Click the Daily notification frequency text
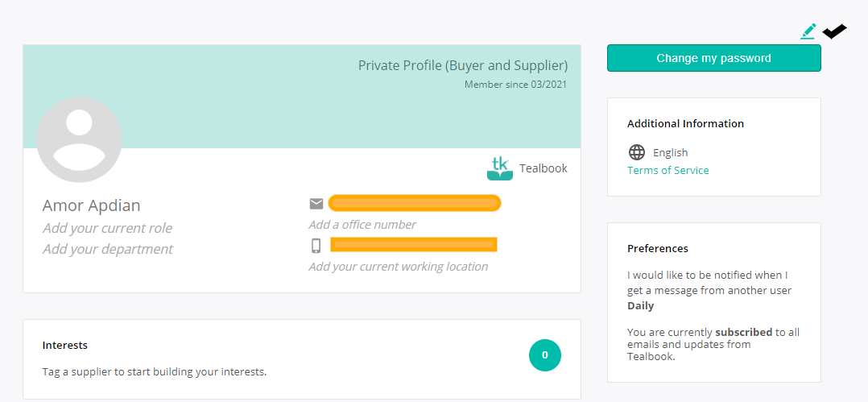This screenshot has width=868, height=402. 640,305
